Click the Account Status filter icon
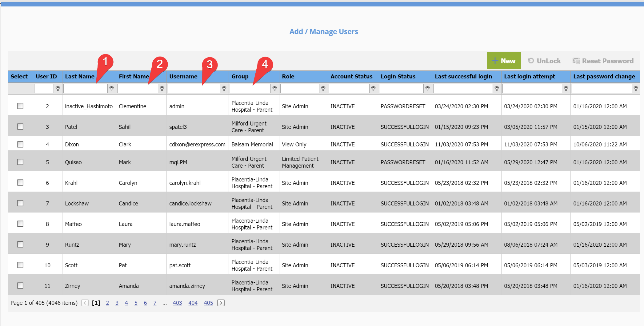644x326 pixels. [373, 89]
